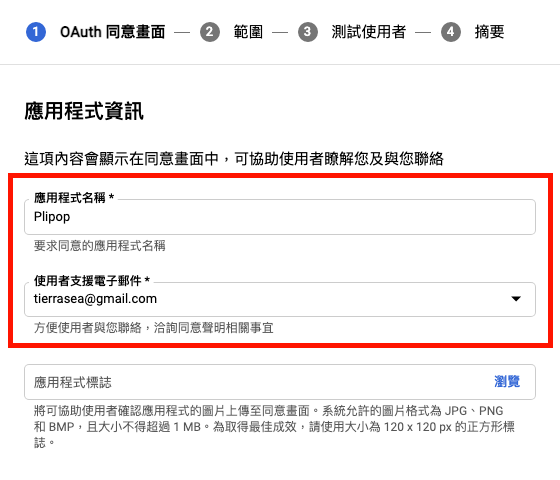This screenshot has height=480, width=560.
Task: Click the 使用者支援電子郵件 field label
Action: pyautogui.click(x=92, y=281)
